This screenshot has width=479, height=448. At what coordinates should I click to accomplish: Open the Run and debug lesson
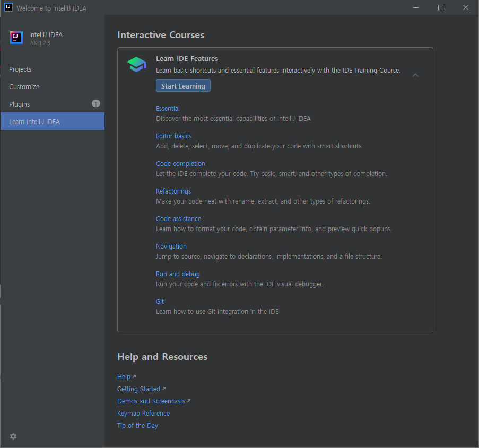click(178, 274)
